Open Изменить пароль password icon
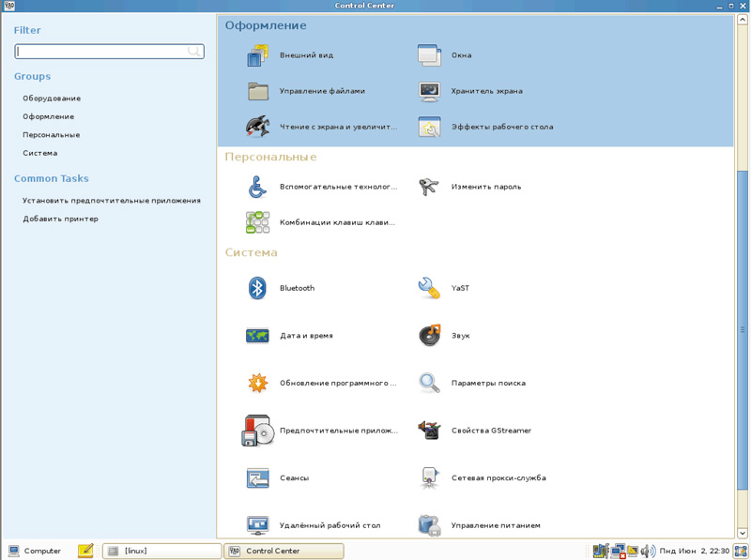Screen dimensions: 751x560 [x=429, y=187]
